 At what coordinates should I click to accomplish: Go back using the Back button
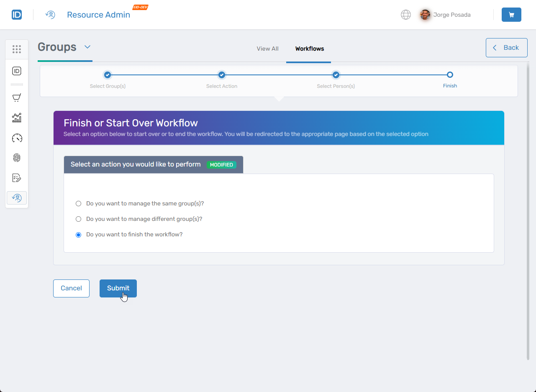506,47
